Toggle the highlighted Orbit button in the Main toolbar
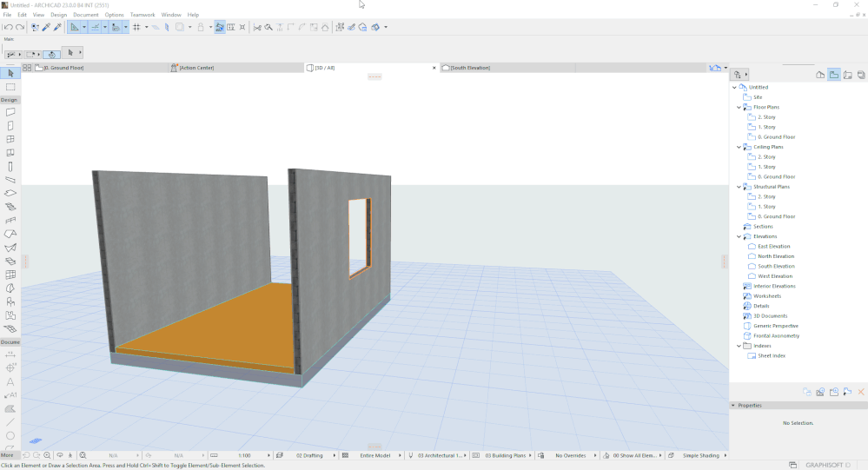The image size is (868, 470). [51, 54]
